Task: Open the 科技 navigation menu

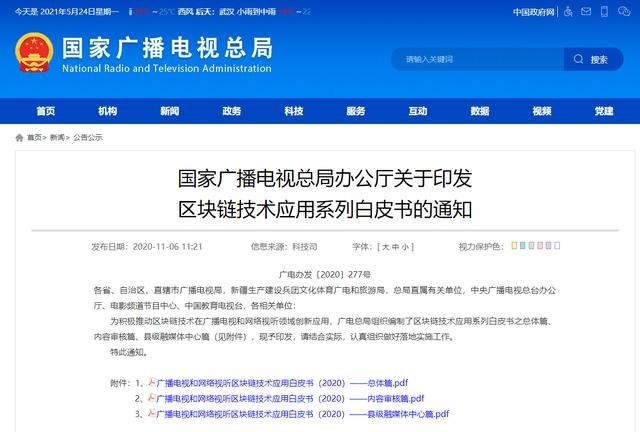Action: 294,111
